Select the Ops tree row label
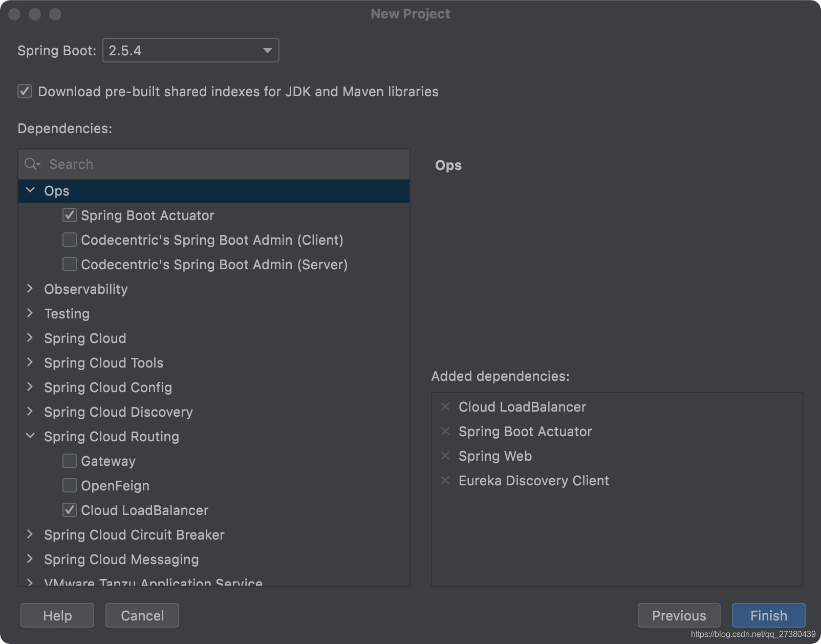This screenshot has height=644, width=821. click(x=57, y=191)
